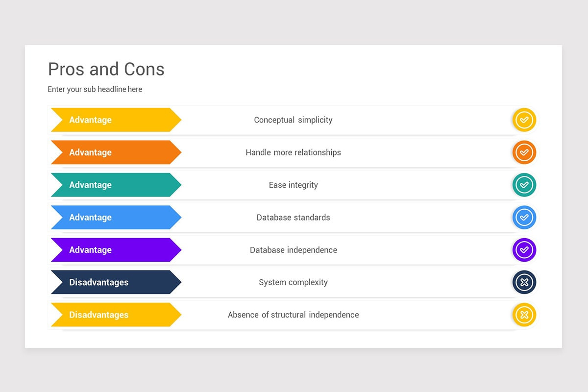Select the teal checkmark icon beside Ease integrity
588x392 pixels.
pos(524,185)
